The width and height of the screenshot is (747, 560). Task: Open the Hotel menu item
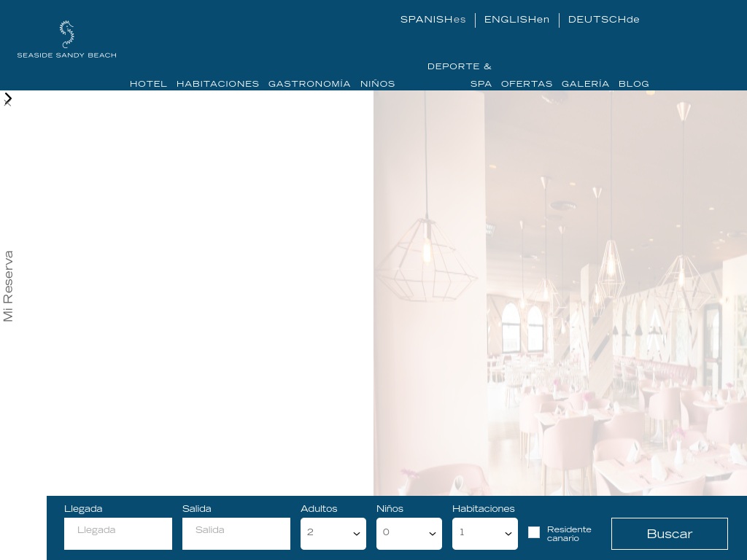click(x=148, y=84)
